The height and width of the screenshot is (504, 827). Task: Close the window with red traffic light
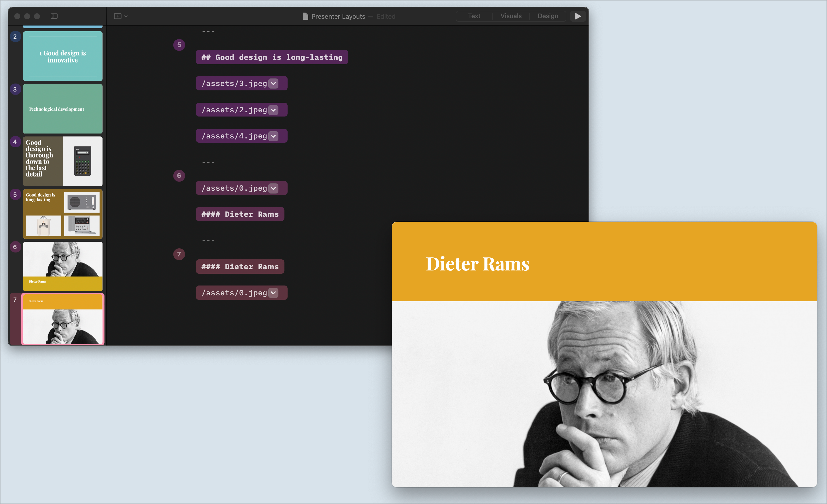pyautogui.click(x=17, y=16)
